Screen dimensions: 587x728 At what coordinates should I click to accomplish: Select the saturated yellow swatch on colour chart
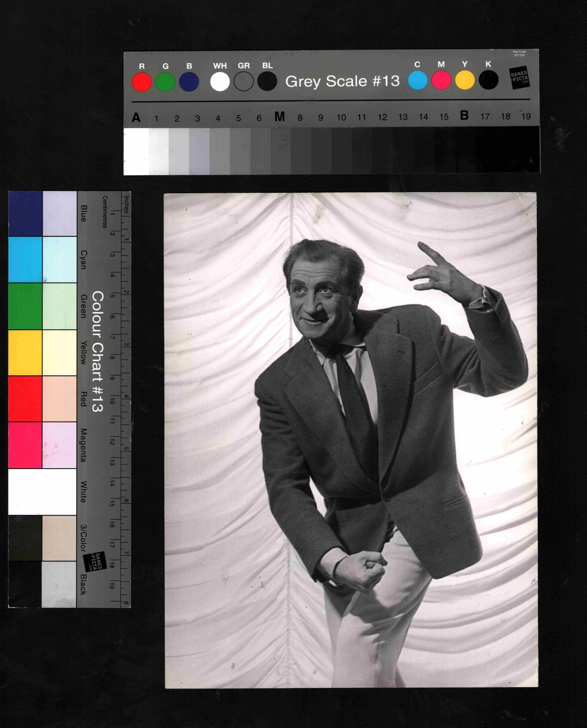click(x=25, y=353)
